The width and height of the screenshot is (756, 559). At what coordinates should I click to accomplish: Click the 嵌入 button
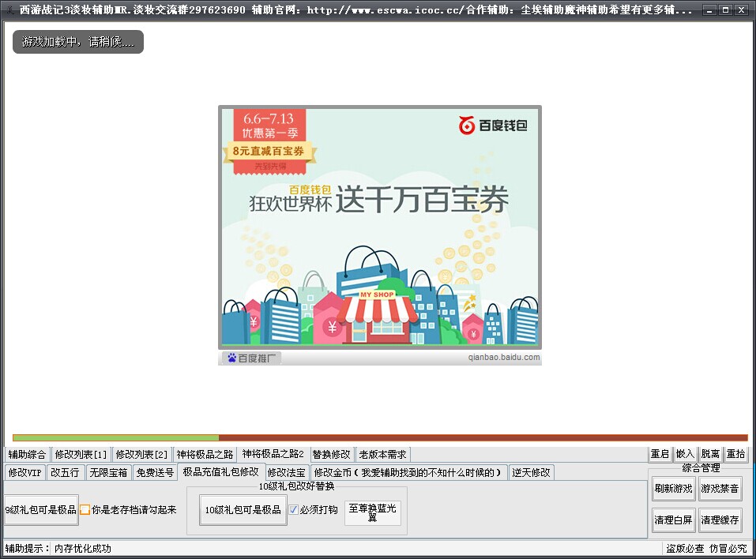click(685, 454)
